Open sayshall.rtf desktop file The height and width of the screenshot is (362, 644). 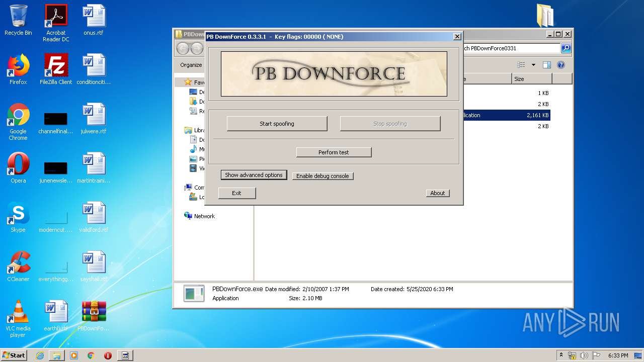tap(94, 266)
